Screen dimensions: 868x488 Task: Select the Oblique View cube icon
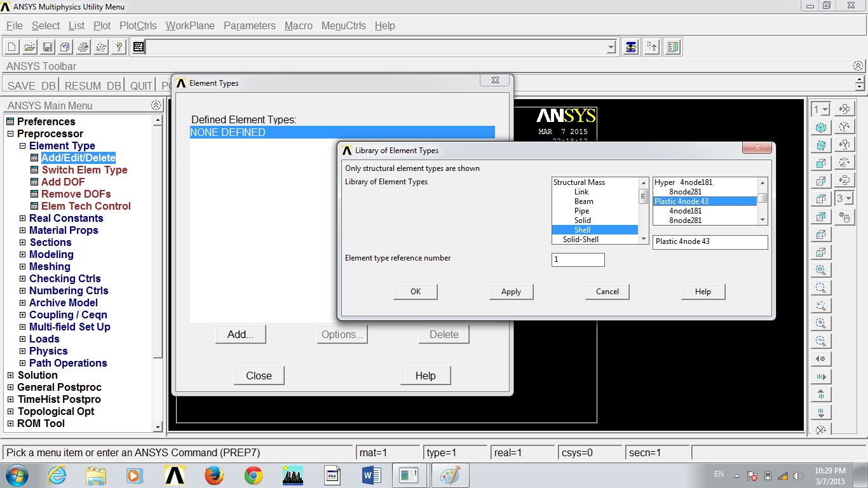pos(821,146)
